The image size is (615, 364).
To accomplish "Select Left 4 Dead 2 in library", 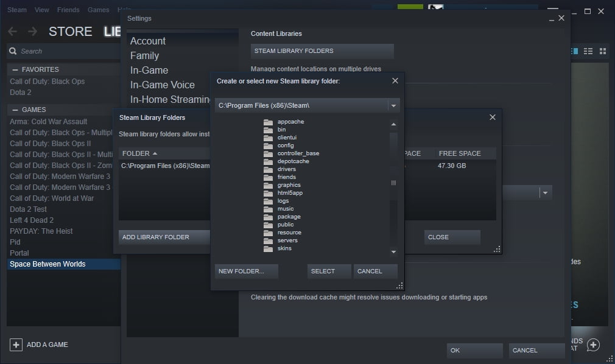I will click(32, 220).
